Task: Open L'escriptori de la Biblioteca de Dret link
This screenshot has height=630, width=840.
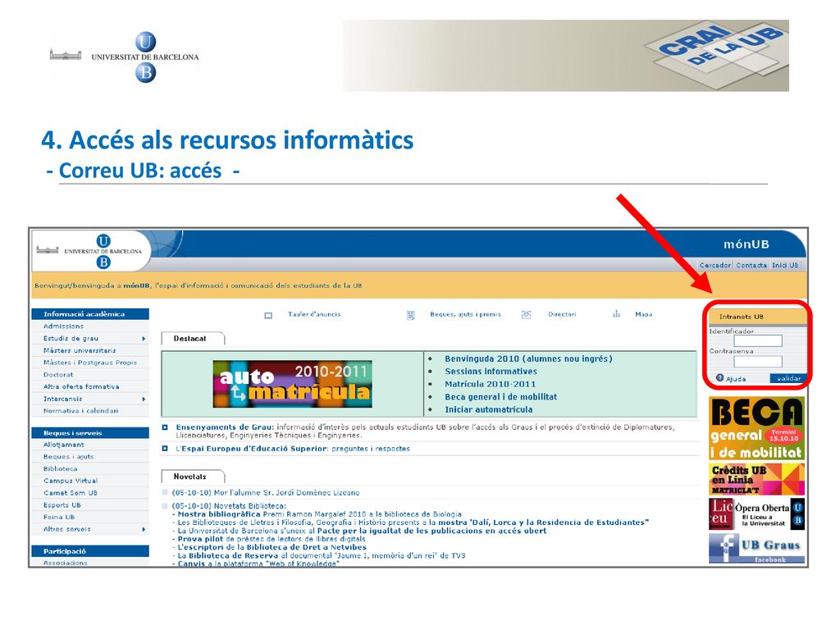Action: (272, 547)
